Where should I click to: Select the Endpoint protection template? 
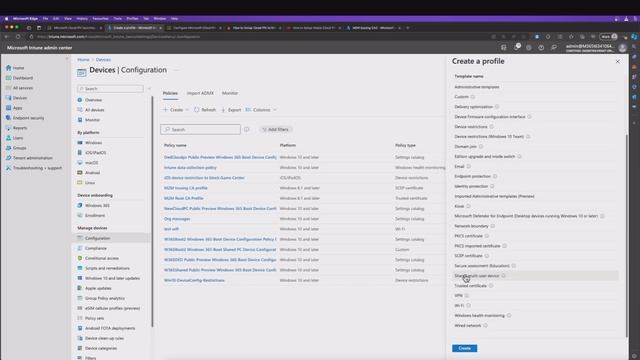pos(473,176)
